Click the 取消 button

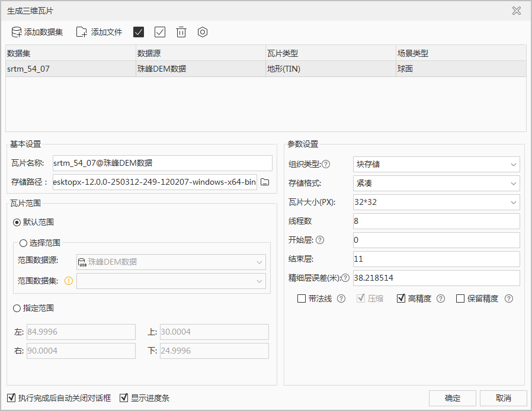tap(503, 398)
